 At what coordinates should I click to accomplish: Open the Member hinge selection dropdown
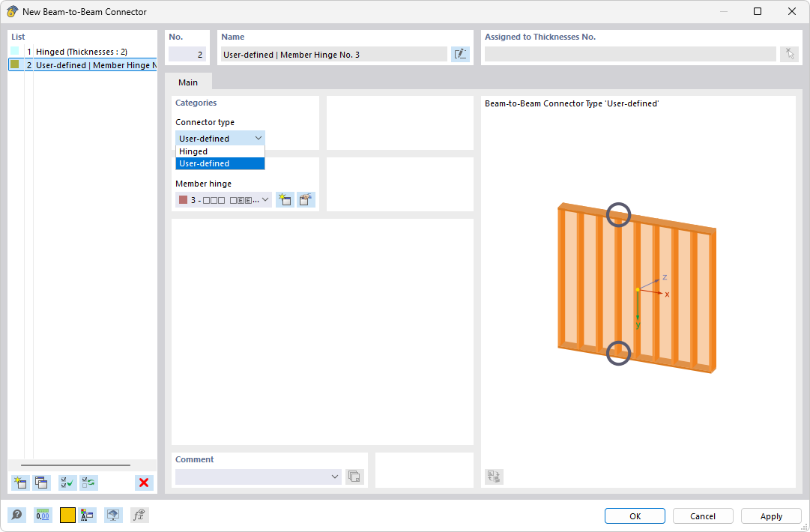pyautogui.click(x=265, y=199)
